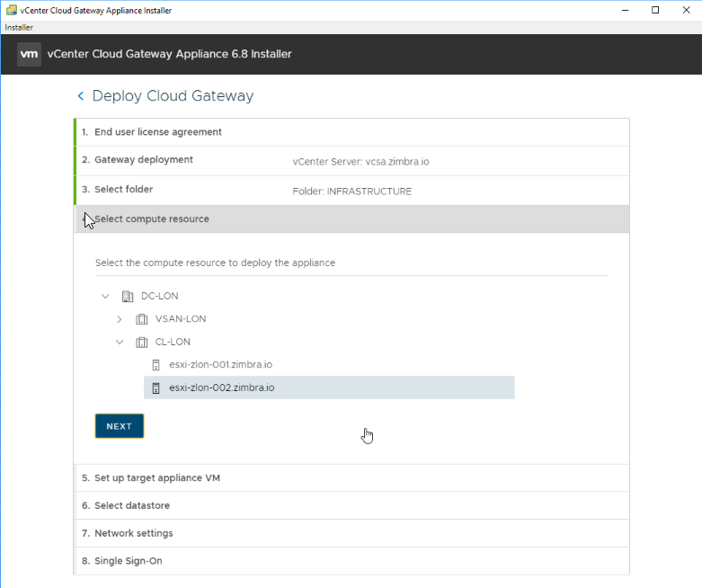The width and height of the screenshot is (702, 588).
Task: Open step 3 Select folder
Action: pyautogui.click(x=351, y=191)
